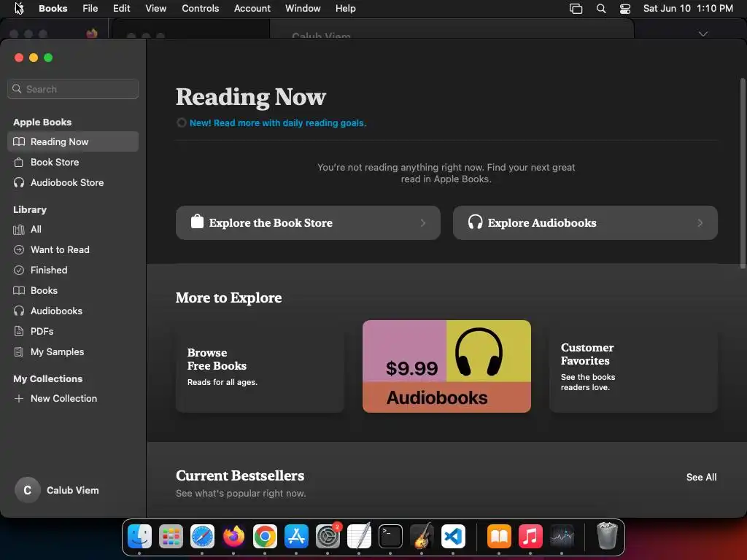Open the Reading Now sidebar item
Screen dimensions: 747x560
pos(73,141)
